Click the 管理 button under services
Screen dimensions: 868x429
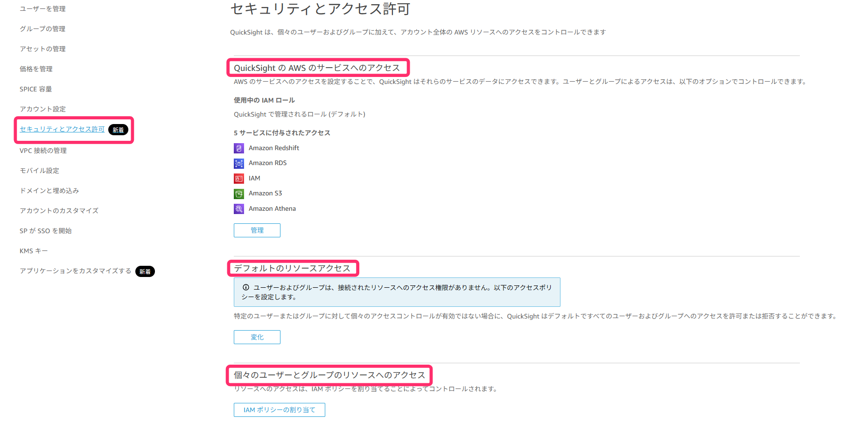coord(257,230)
